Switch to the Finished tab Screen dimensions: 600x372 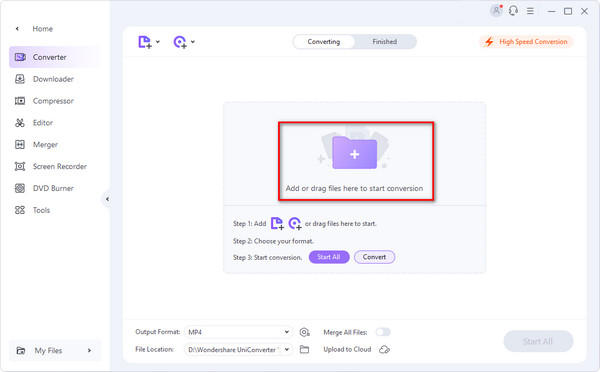click(x=385, y=42)
